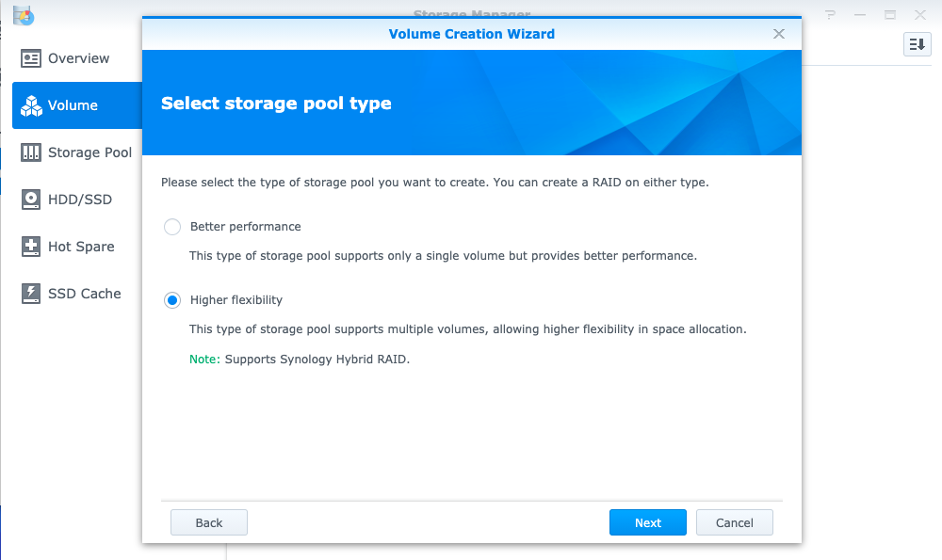Click the Back button
The height and width of the screenshot is (560, 942).
pos(208,522)
